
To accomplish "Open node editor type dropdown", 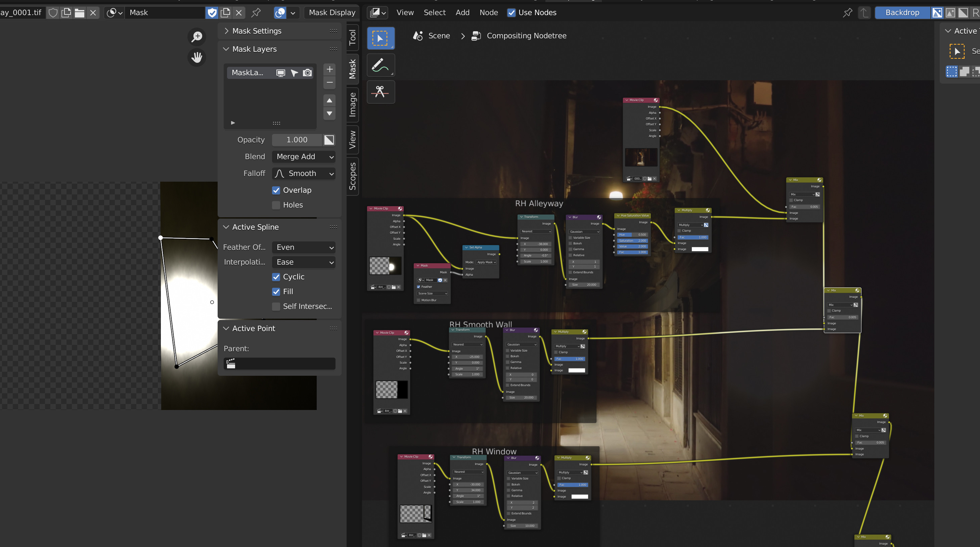I will point(377,12).
